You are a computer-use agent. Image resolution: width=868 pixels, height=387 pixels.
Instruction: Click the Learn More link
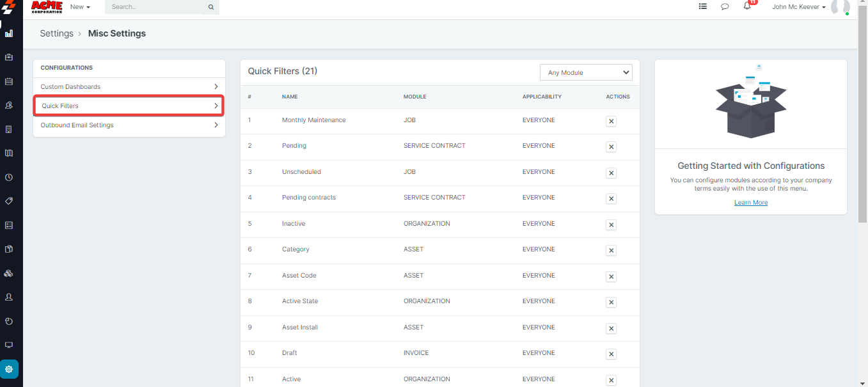click(x=751, y=203)
